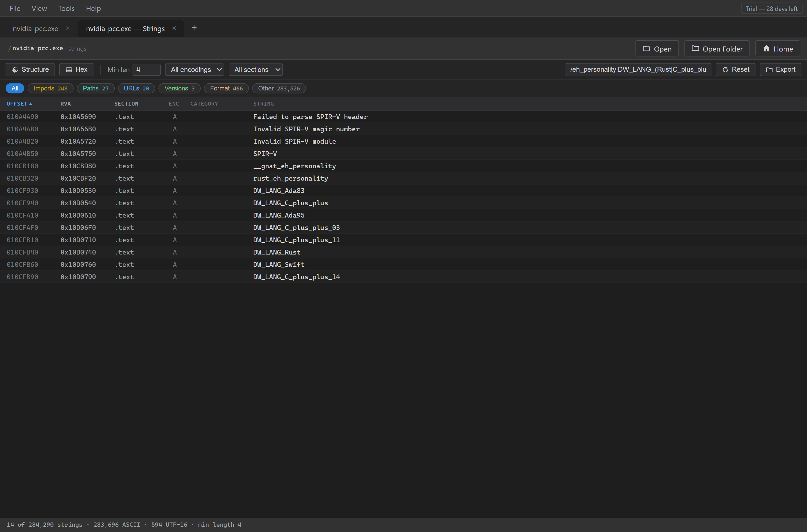
Task: Filter by Paths 27 chip
Action: (96, 88)
